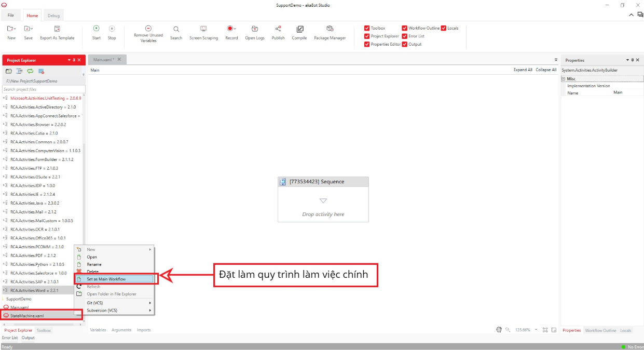Open the File ribbon tab
This screenshot has width=644, height=350.
pyautogui.click(x=11, y=16)
